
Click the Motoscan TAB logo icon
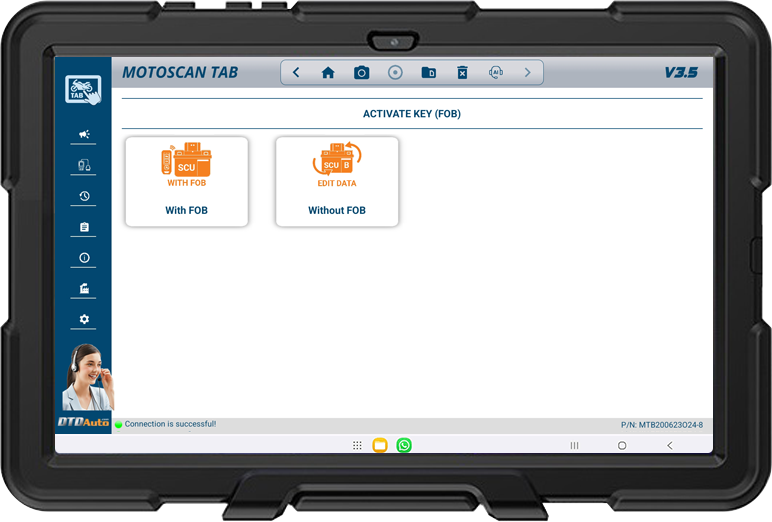coord(83,89)
